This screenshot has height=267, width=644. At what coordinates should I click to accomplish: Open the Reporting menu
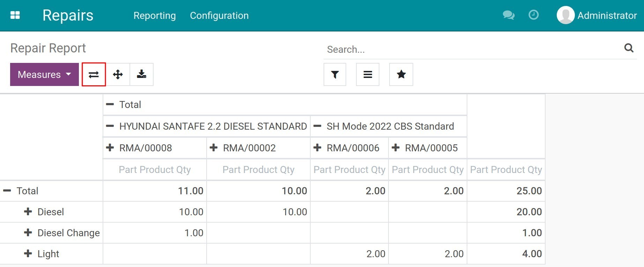(x=155, y=15)
